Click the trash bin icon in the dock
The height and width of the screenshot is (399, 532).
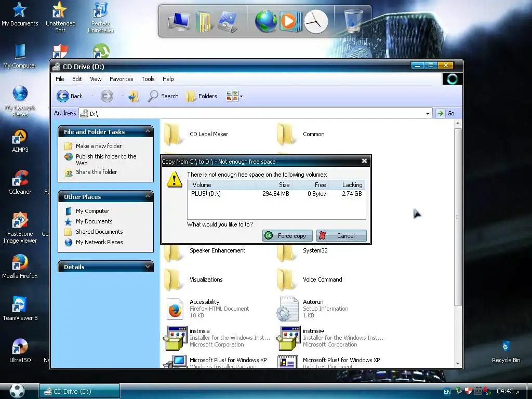click(x=353, y=20)
